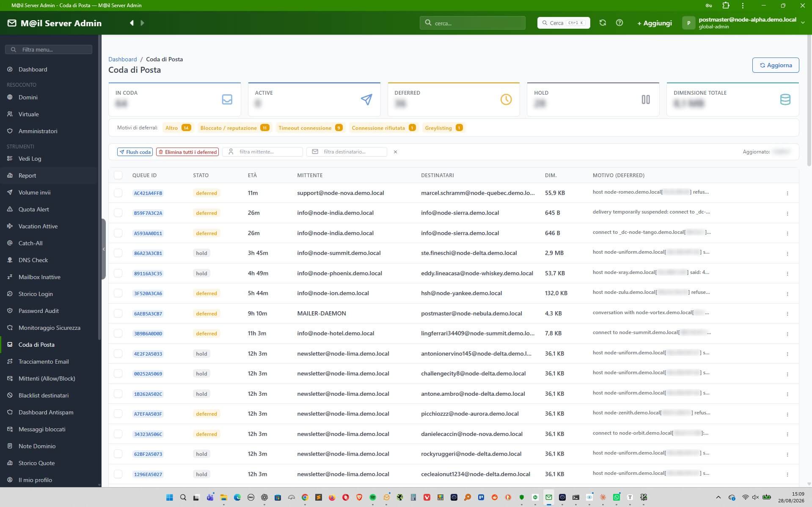Expand the postmaster account dropdown
The image size is (812, 507).
click(743, 23)
